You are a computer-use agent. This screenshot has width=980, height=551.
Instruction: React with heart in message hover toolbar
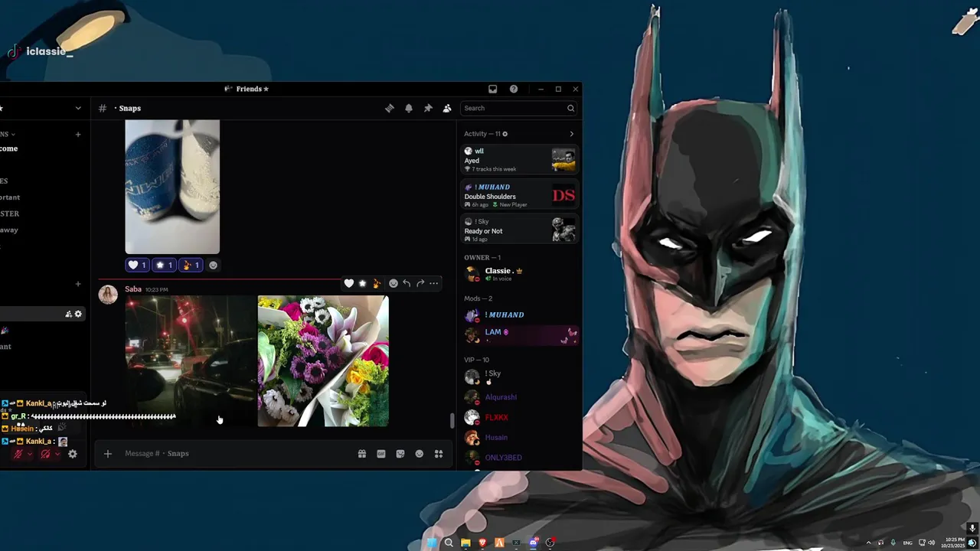click(x=349, y=283)
